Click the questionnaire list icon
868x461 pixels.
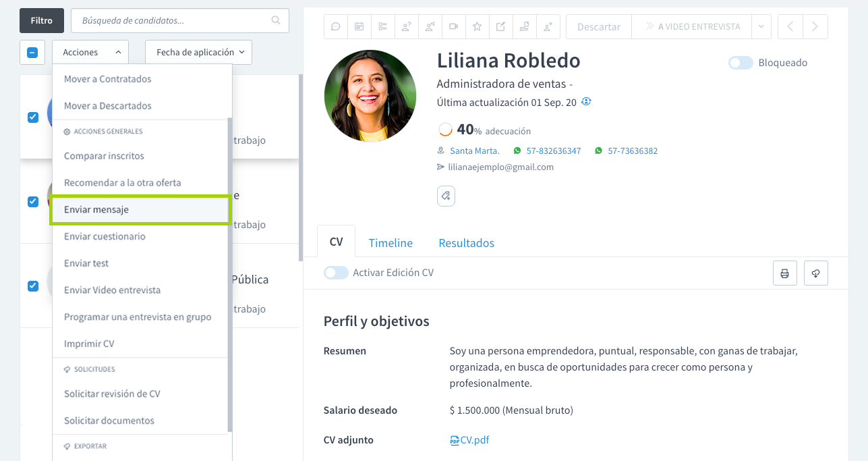(x=382, y=26)
